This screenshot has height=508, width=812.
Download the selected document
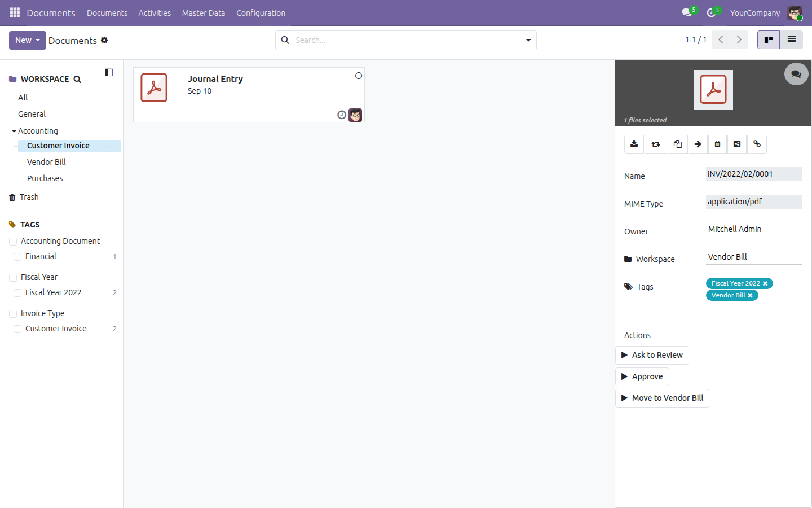pyautogui.click(x=634, y=144)
